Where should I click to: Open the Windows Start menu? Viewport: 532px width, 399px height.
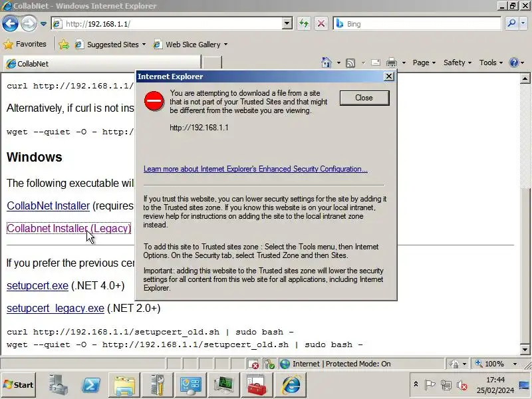tap(19, 385)
